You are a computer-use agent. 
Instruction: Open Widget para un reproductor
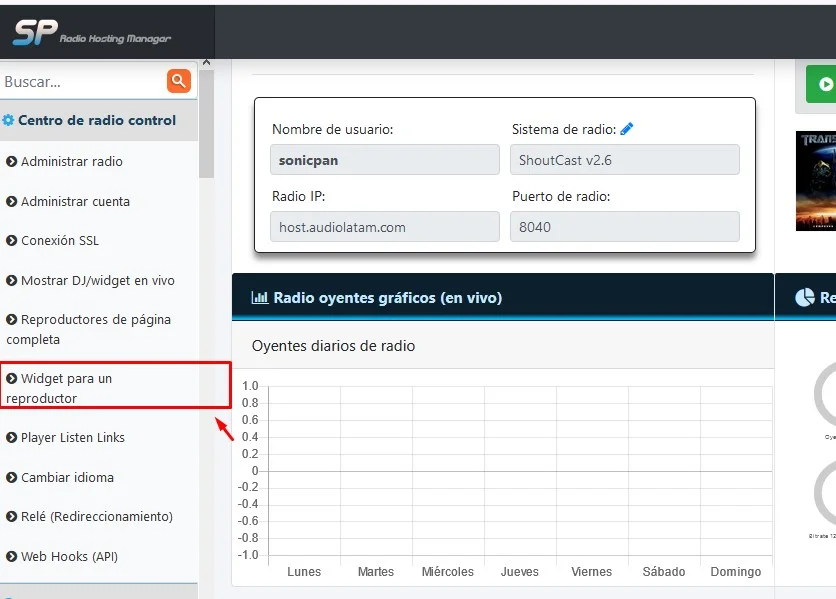[x=59, y=388]
